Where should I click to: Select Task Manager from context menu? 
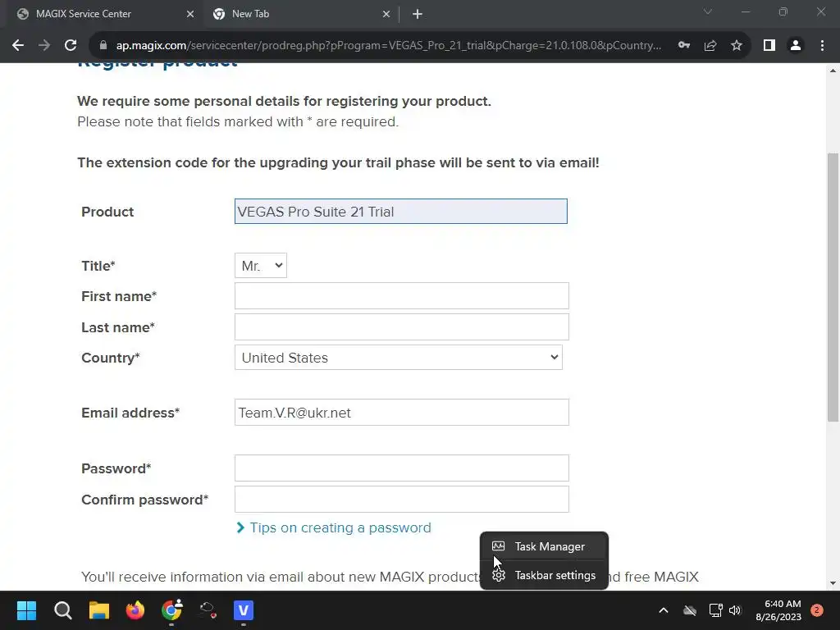544,546
